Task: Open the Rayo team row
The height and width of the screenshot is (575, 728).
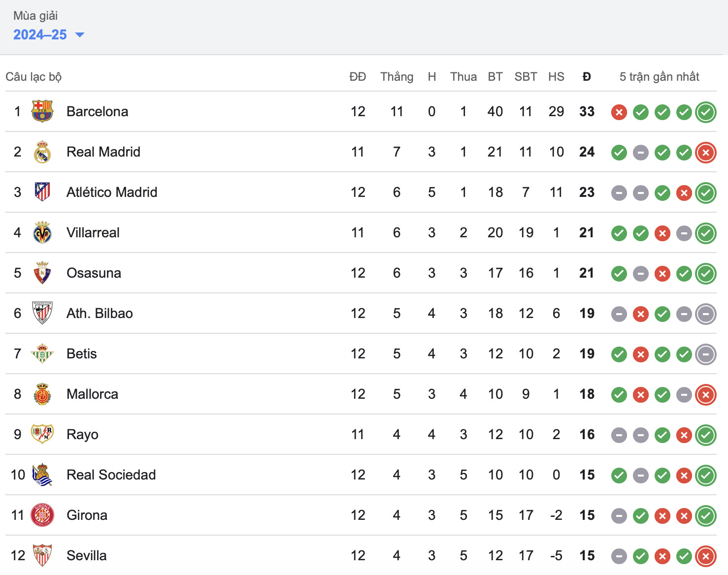Action: pos(82,434)
